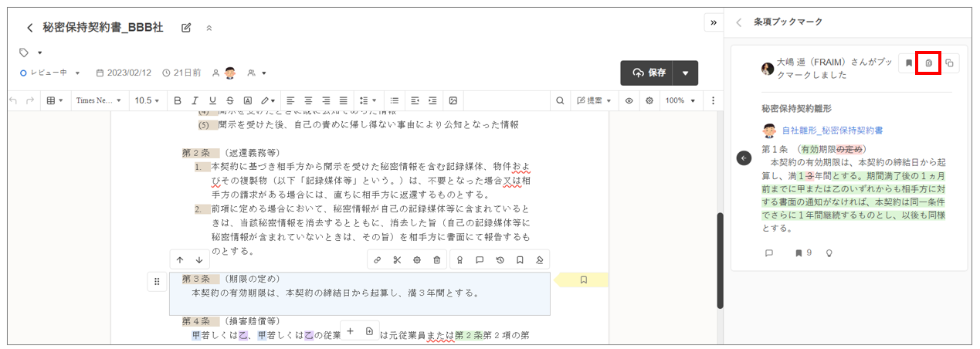
Task: Click the copy icon in the bookmark card
Action: click(x=949, y=63)
